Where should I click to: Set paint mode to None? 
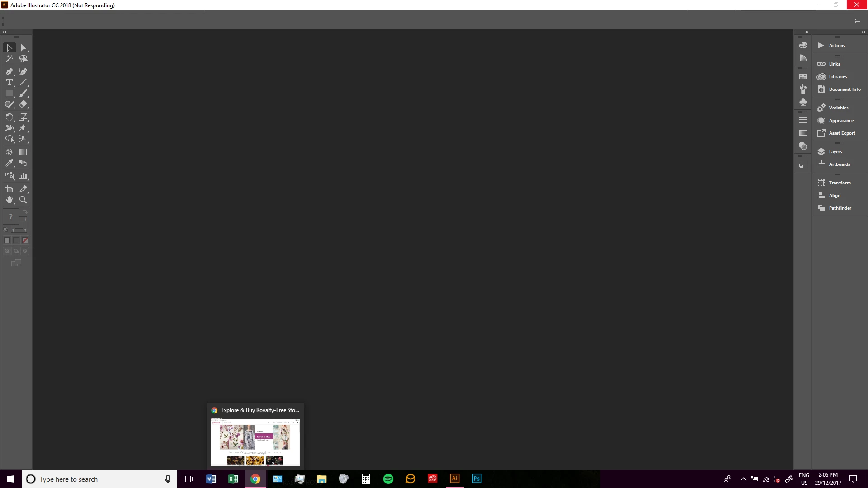(25, 240)
